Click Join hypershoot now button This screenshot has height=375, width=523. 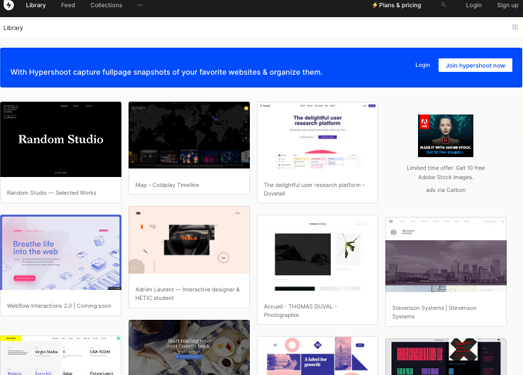[x=475, y=65]
